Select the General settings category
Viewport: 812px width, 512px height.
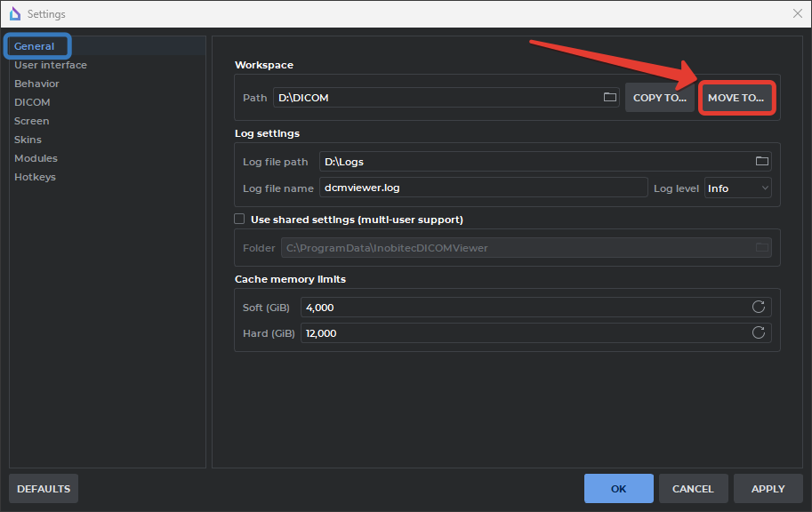(x=35, y=46)
